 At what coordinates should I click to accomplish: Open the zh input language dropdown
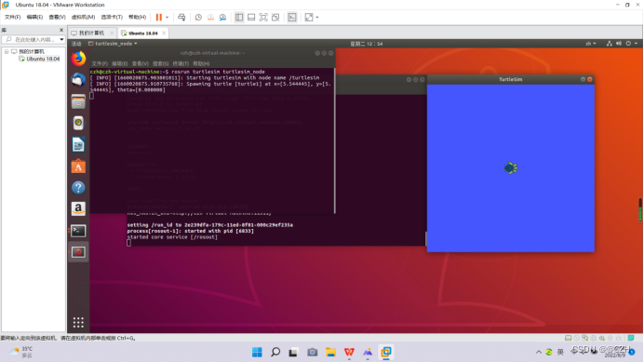tap(591, 44)
